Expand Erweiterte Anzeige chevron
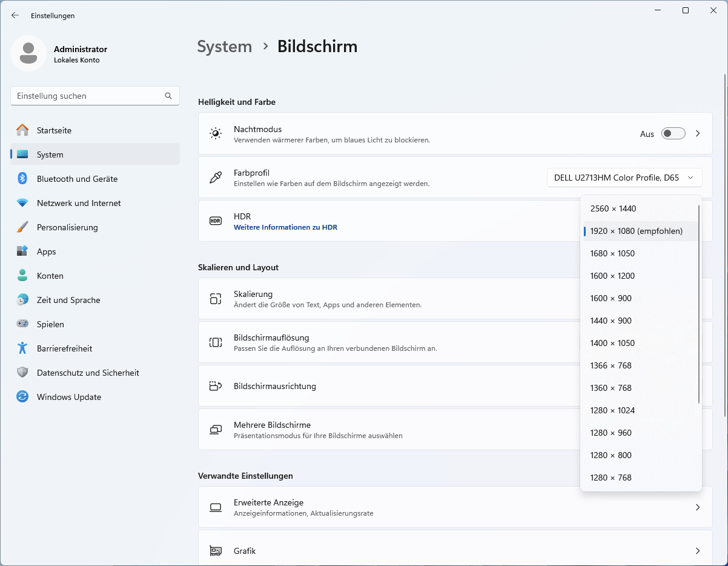 point(698,507)
